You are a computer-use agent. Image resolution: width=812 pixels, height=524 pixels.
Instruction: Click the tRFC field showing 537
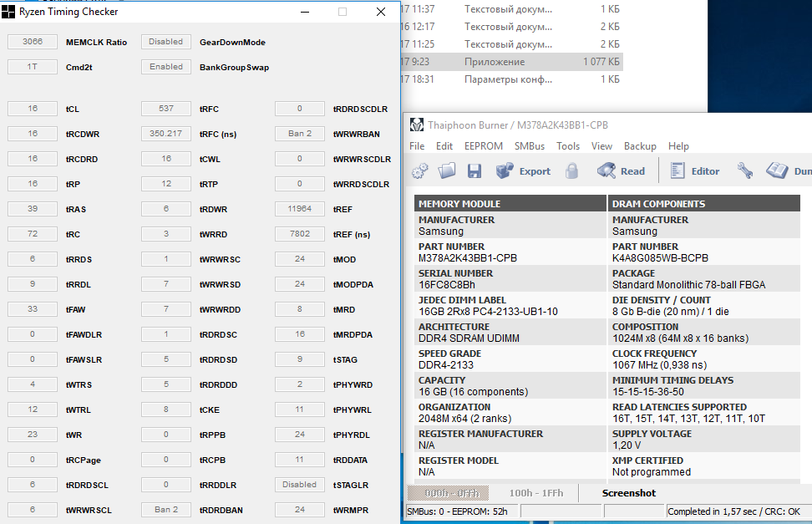(166, 109)
